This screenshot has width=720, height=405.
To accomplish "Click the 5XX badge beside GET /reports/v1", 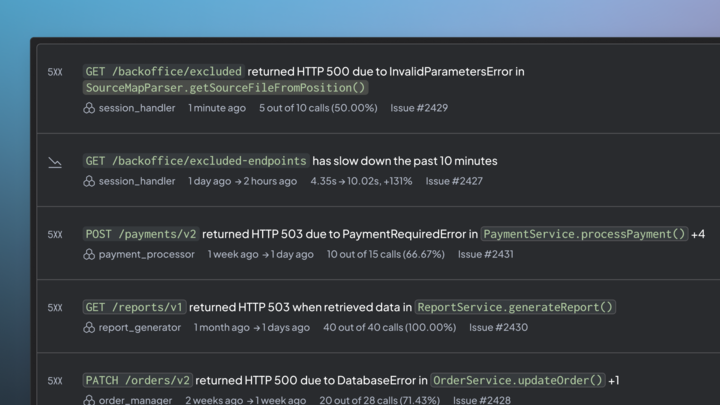I will pos(55,308).
